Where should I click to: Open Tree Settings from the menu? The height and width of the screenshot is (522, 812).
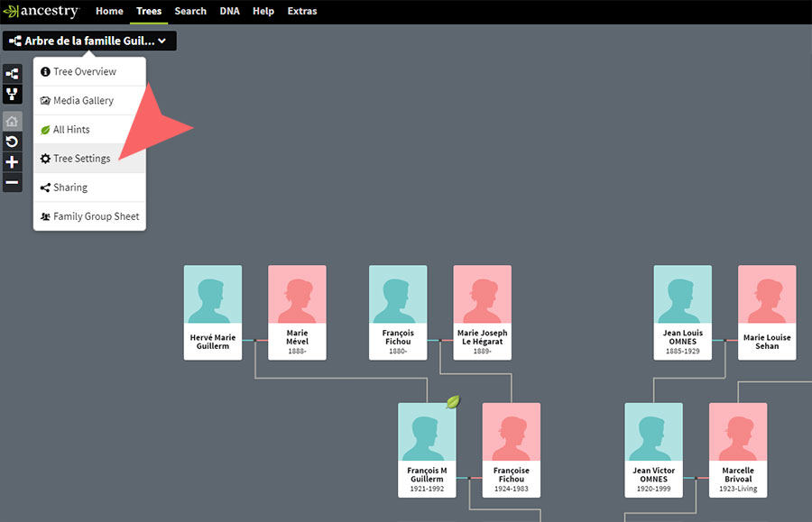pos(81,159)
